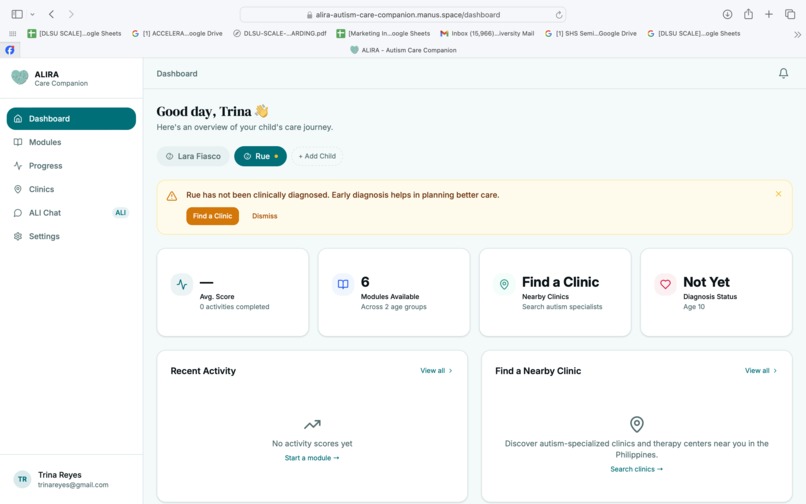
Task: Click the Not Yet Diagnosis Status card
Action: 716,293
